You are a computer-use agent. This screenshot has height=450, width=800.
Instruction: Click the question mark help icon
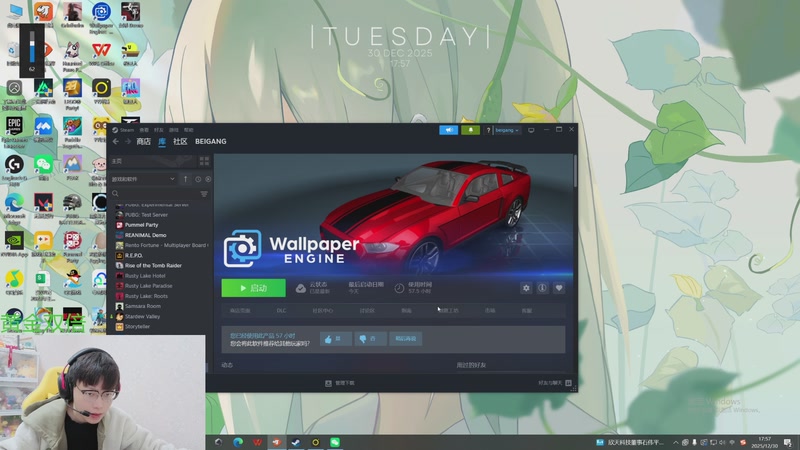(x=488, y=130)
